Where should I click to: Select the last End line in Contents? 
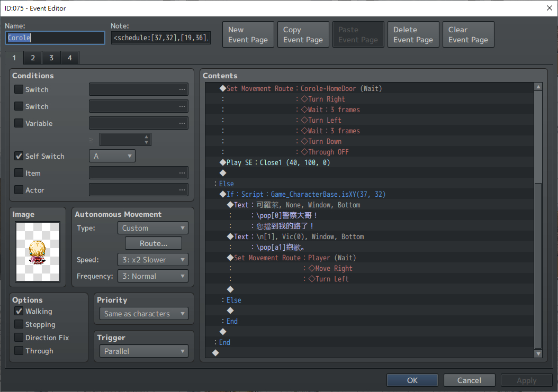point(369,342)
